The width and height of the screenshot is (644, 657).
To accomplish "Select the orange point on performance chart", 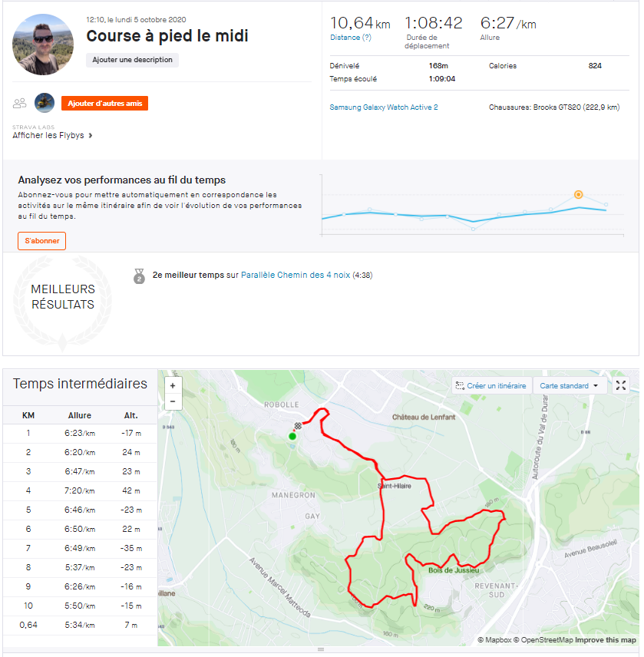I will (578, 194).
